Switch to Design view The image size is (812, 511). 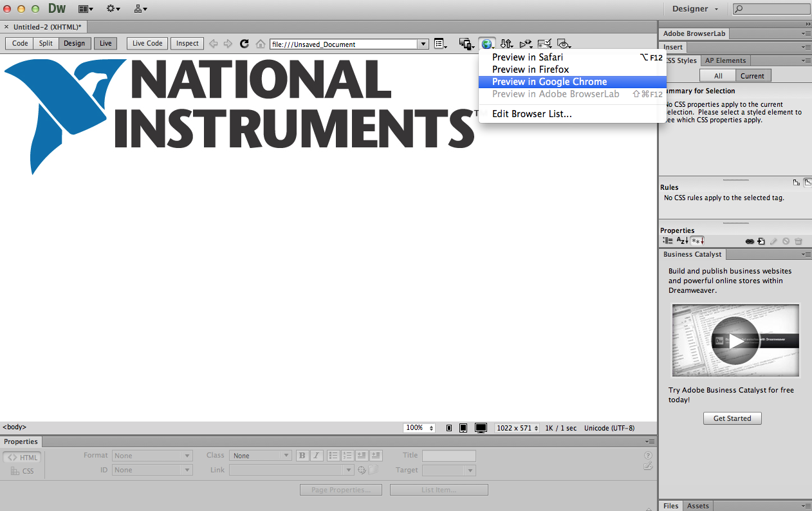pos(74,43)
